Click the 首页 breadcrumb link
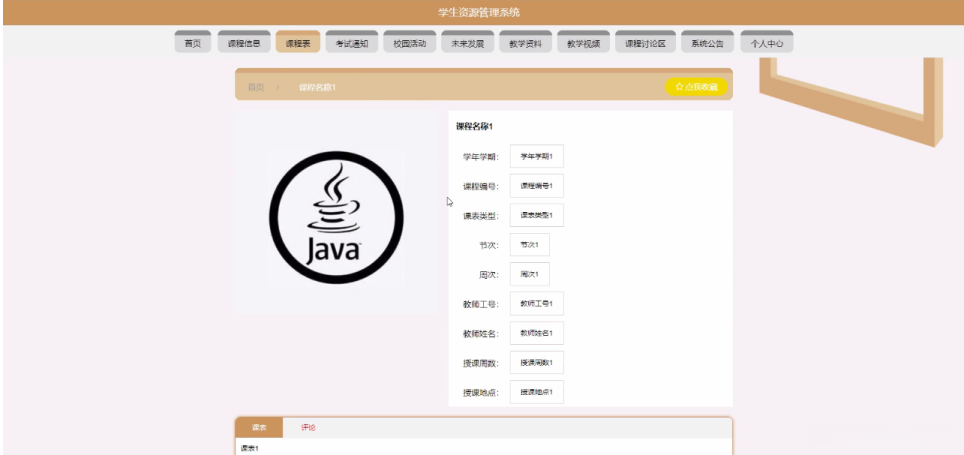The height and width of the screenshot is (455, 964). [256, 87]
